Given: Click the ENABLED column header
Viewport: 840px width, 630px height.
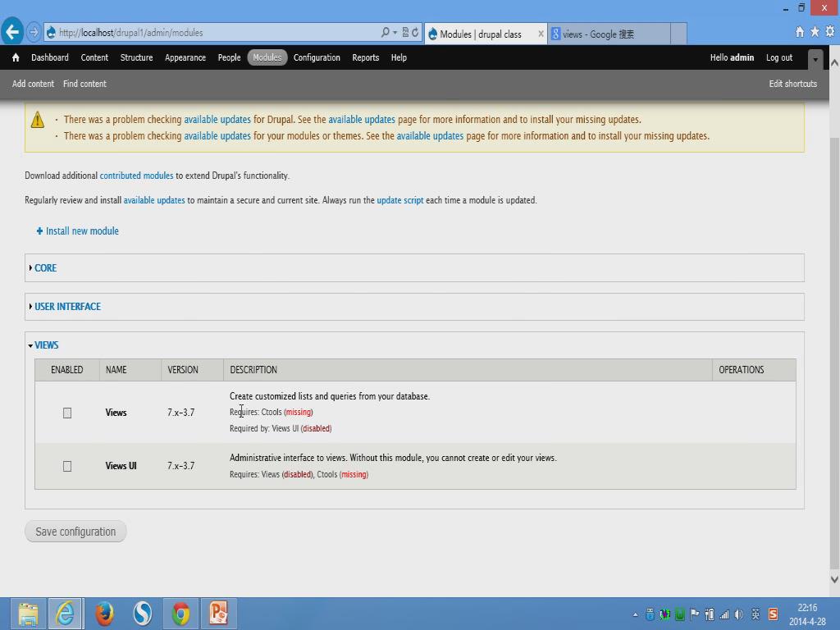Looking at the screenshot, I should pos(67,370).
